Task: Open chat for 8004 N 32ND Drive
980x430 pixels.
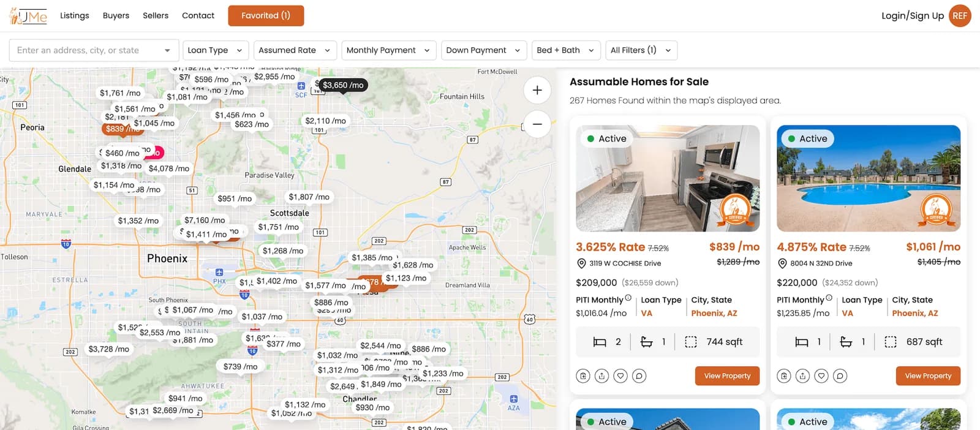Action: click(840, 375)
